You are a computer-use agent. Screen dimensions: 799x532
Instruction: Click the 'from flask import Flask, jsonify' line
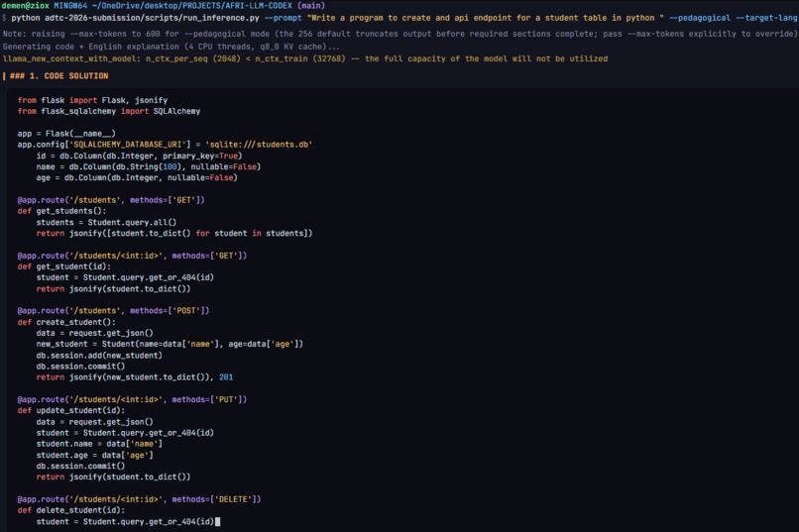click(x=92, y=100)
